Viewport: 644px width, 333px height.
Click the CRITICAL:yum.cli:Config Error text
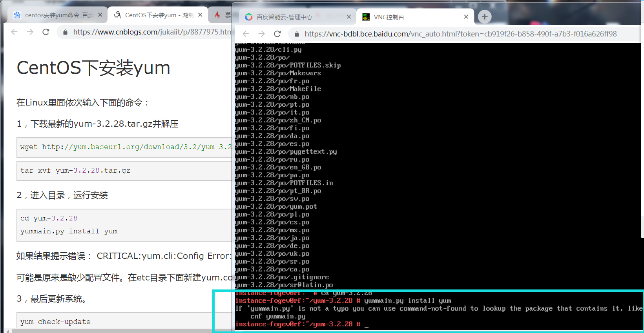click(164, 256)
